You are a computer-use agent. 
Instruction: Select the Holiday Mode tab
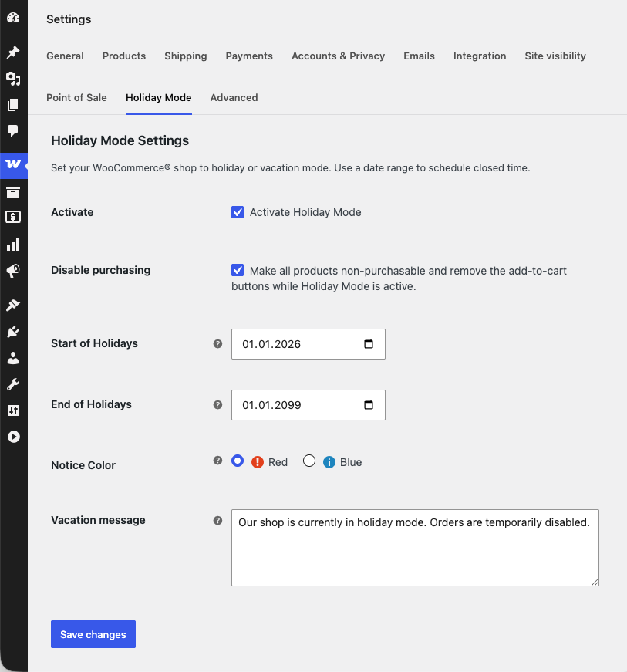coord(158,98)
